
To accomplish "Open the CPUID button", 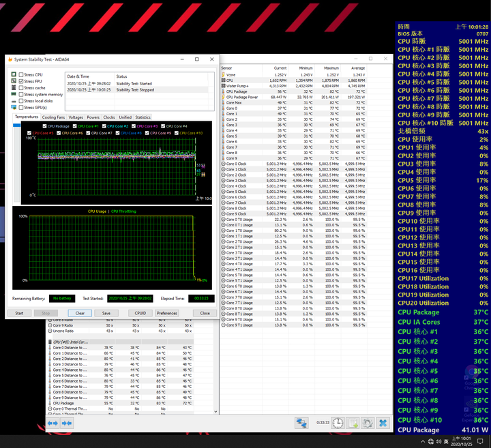I will pyautogui.click(x=140, y=313).
